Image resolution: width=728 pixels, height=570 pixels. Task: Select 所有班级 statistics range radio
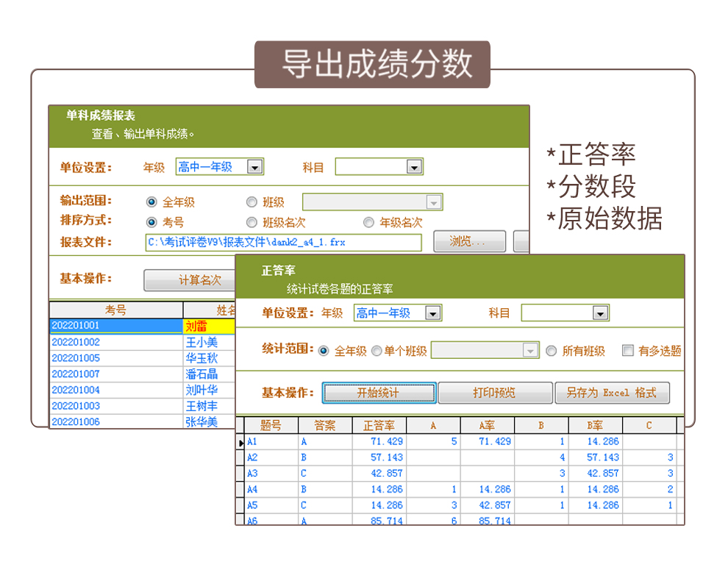[551, 351]
